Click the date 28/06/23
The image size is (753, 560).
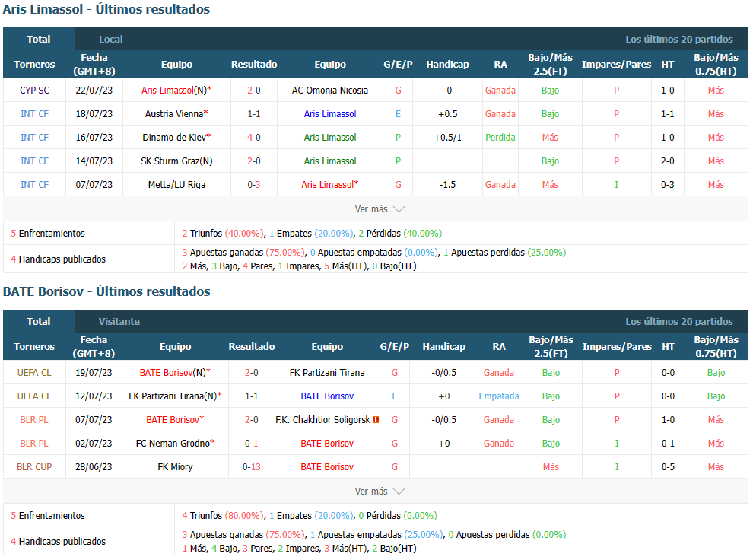94,467
